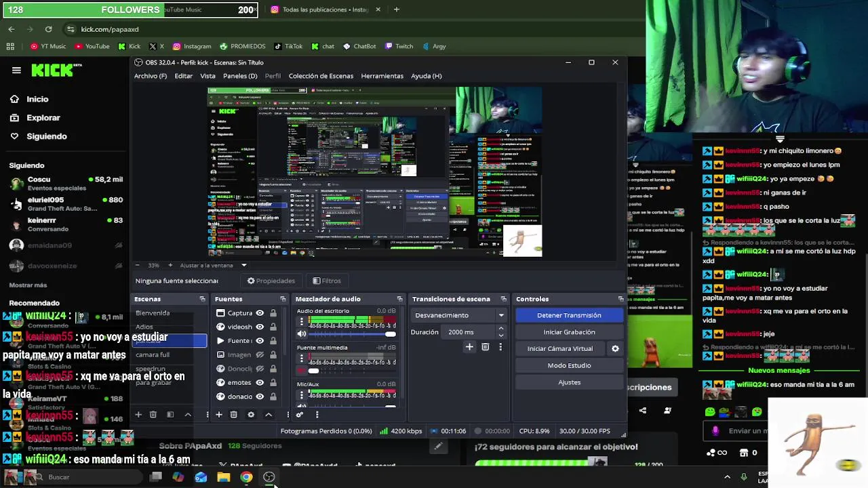Image resolution: width=868 pixels, height=488 pixels.
Task: Open File Explorer from the taskbar
Action: tap(224, 477)
